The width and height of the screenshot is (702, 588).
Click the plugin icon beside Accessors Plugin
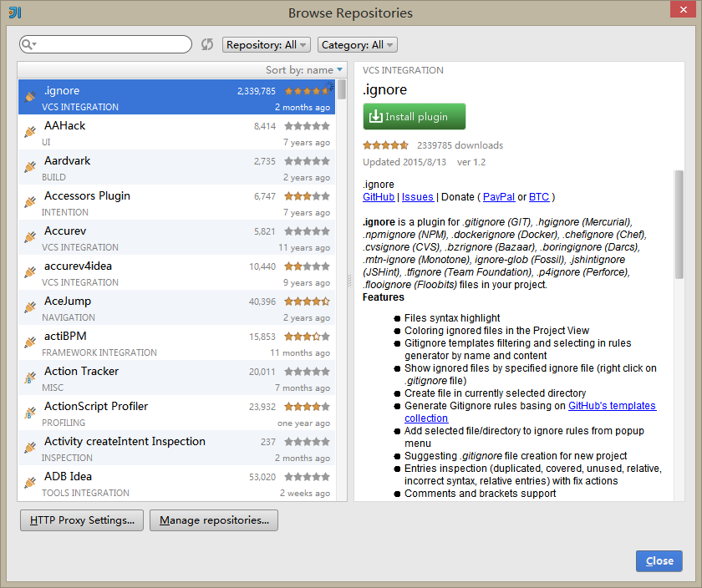[30, 202]
